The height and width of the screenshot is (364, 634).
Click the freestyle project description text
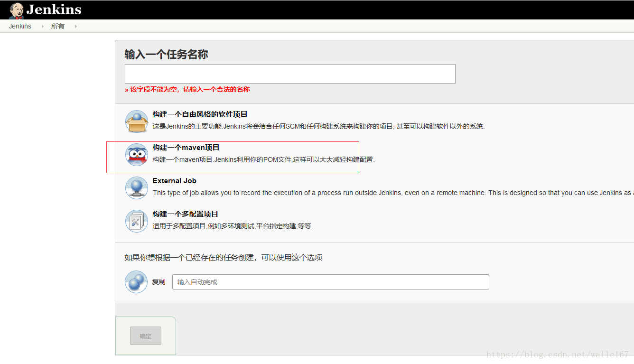click(x=318, y=126)
